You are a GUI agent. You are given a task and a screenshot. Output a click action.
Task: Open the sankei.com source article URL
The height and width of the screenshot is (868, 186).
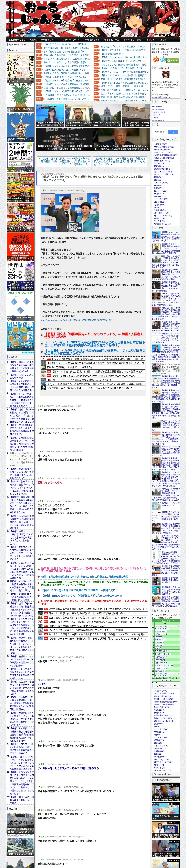pyautogui.click(x=76, y=320)
